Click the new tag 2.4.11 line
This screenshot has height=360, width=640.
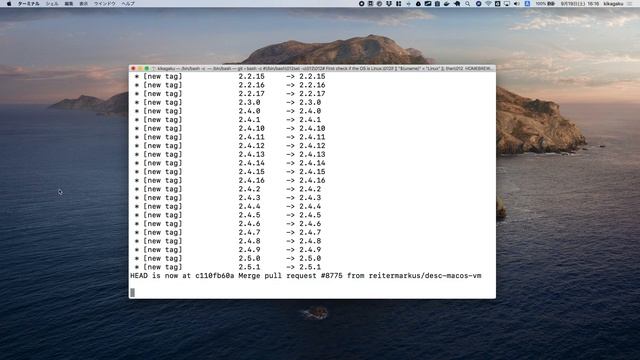tap(230, 137)
